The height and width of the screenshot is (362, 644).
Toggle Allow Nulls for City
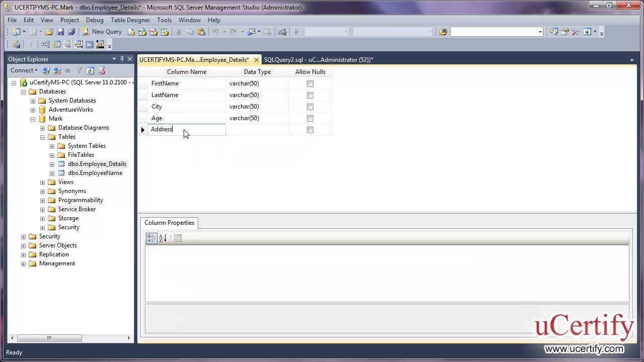[x=310, y=107]
